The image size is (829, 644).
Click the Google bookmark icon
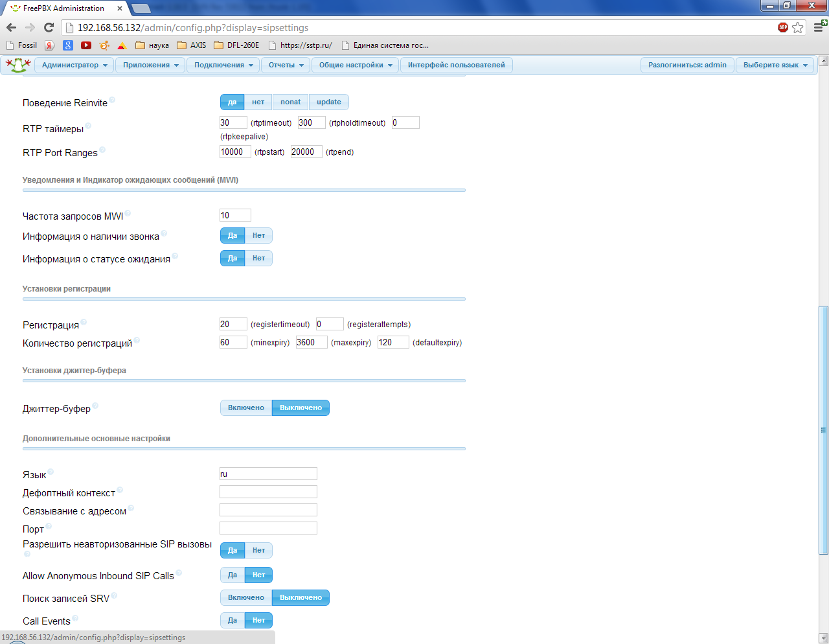(x=68, y=45)
